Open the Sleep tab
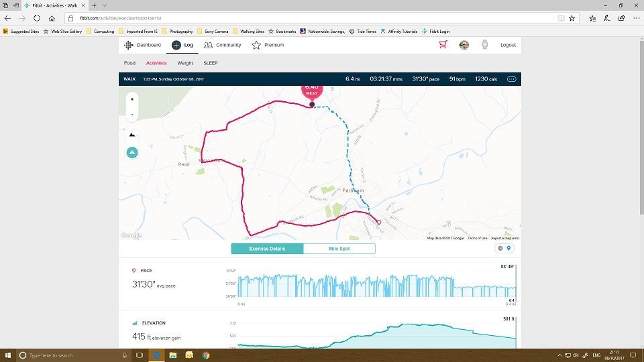This screenshot has height=362, width=644. (x=210, y=63)
